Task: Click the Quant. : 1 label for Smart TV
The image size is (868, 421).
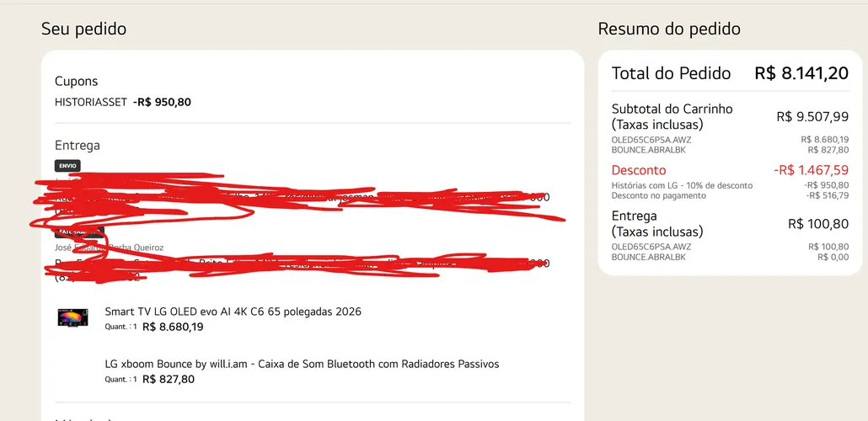Action: [121, 327]
